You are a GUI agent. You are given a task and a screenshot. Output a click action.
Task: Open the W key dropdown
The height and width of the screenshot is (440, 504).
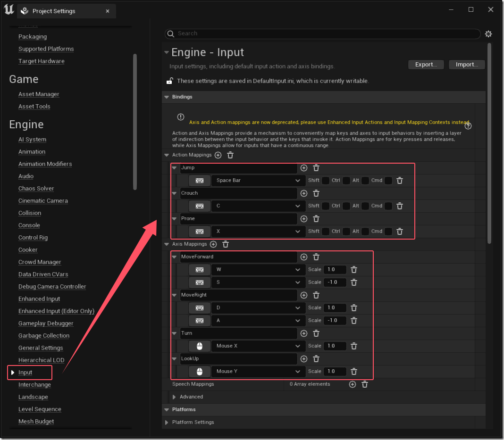point(258,269)
